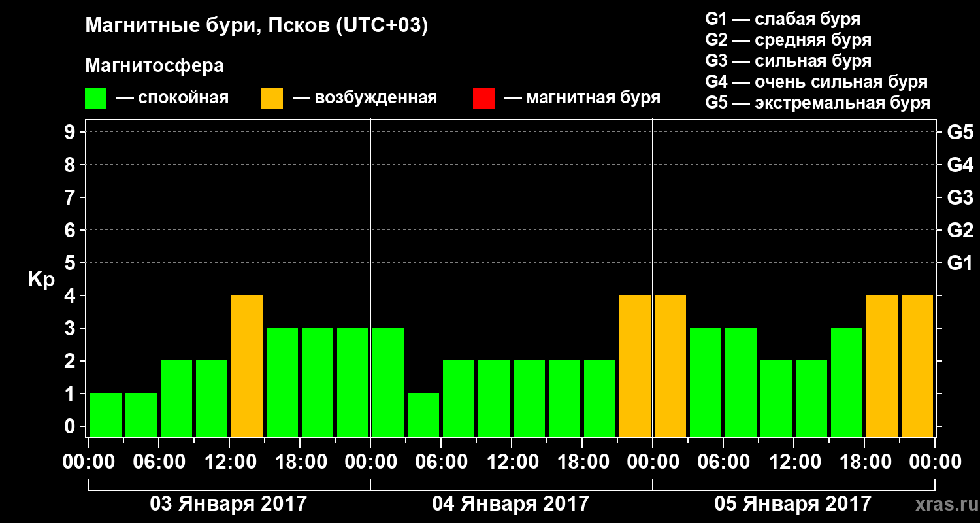Click the '12:00' time label under 04 Января
Viewport: 980px width, 523px height.
coord(512,462)
